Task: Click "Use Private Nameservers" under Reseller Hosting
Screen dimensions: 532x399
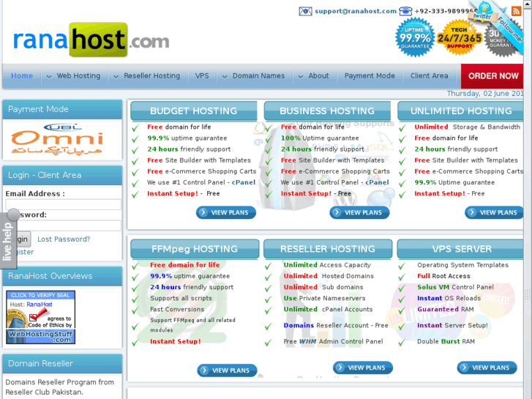Action: pos(324,298)
